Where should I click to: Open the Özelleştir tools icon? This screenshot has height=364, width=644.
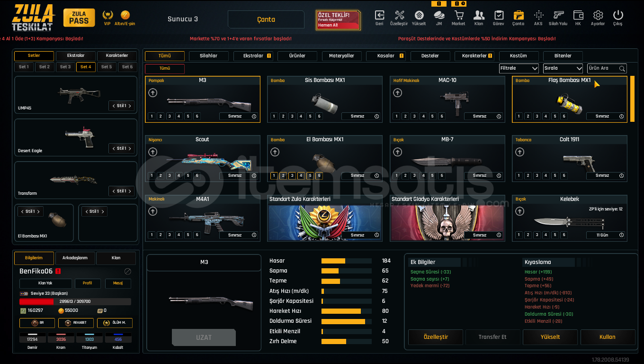pyautogui.click(x=399, y=15)
